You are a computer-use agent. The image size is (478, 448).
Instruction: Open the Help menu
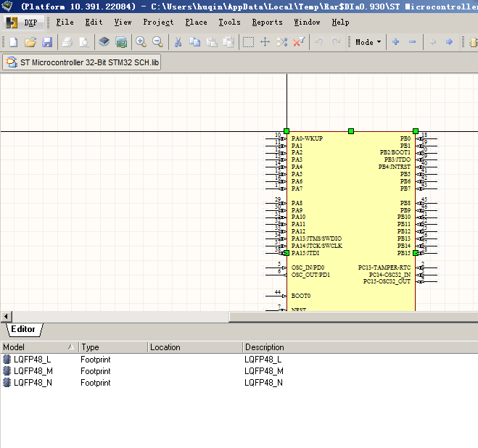(340, 22)
